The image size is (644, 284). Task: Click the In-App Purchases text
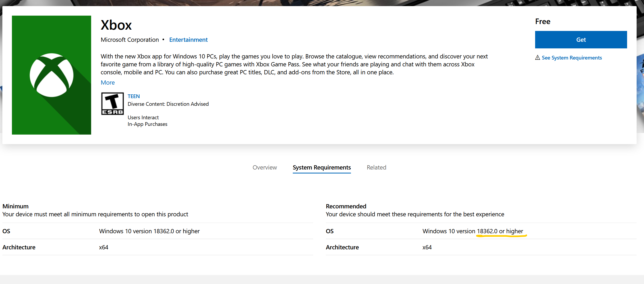pyautogui.click(x=147, y=124)
